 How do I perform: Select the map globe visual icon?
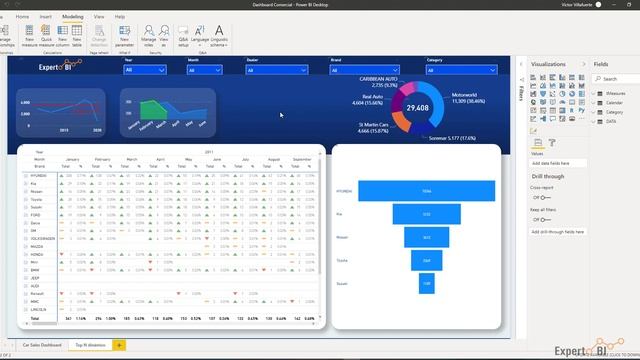(x=533, y=102)
